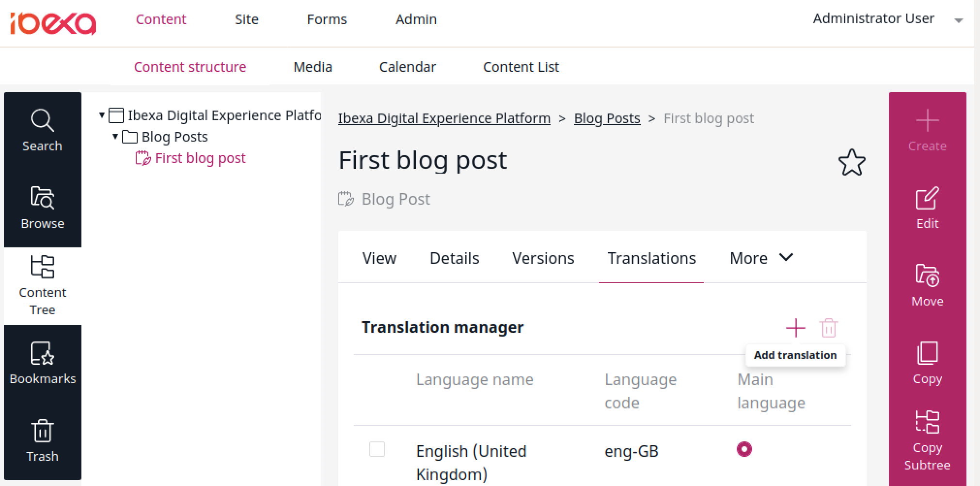Open the Administrator User dropdown arrow
Screen dimensions: 980x486
(x=958, y=20)
